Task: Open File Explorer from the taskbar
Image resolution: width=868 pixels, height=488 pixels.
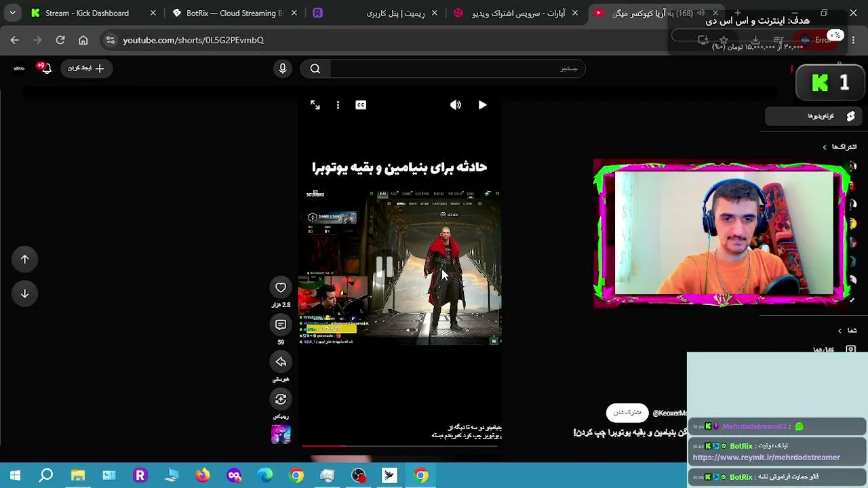Action: (78, 475)
